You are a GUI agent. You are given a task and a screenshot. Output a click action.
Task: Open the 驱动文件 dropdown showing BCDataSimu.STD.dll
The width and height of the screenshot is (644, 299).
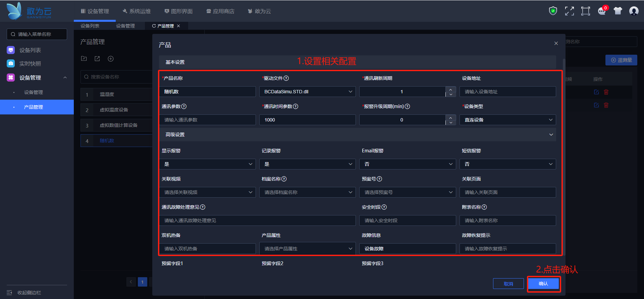307,92
